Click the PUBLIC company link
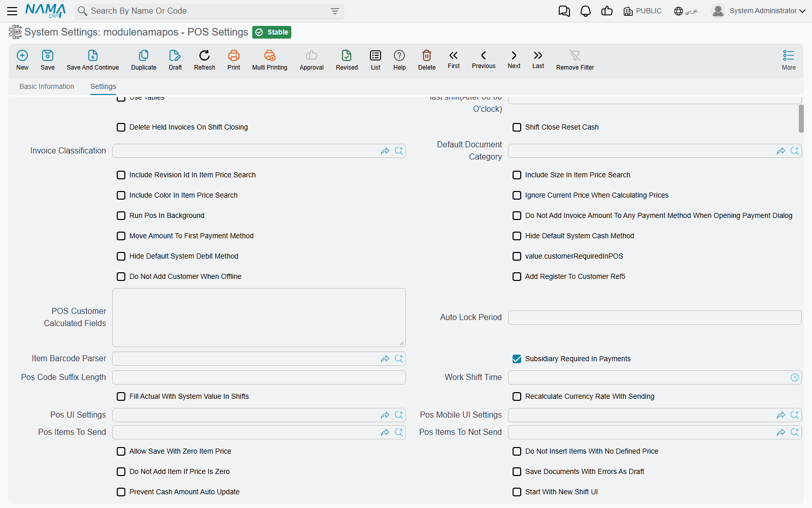This screenshot has height=508, width=812. tap(642, 11)
